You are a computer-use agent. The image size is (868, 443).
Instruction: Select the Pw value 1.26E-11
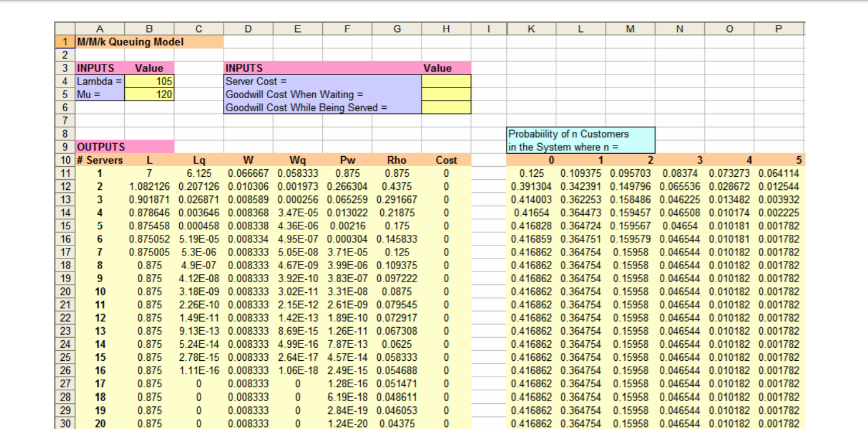pyautogui.click(x=348, y=331)
